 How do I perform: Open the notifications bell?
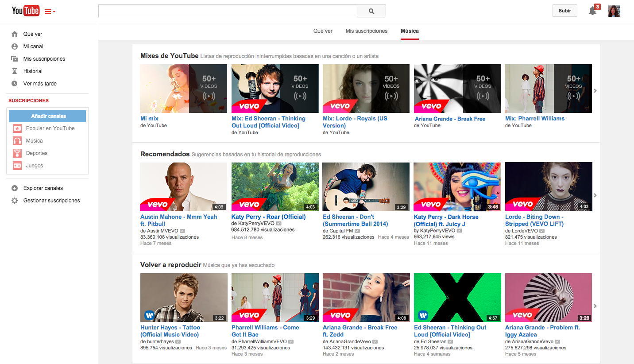point(592,11)
